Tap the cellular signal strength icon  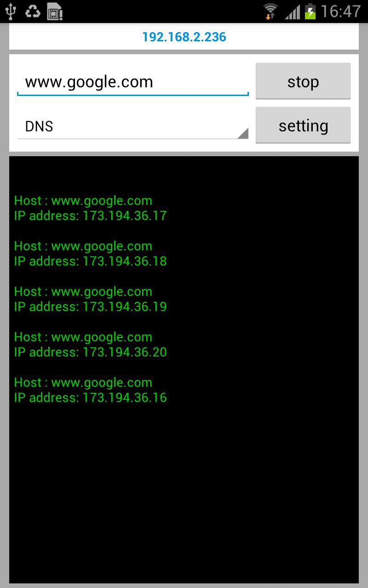tap(293, 11)
